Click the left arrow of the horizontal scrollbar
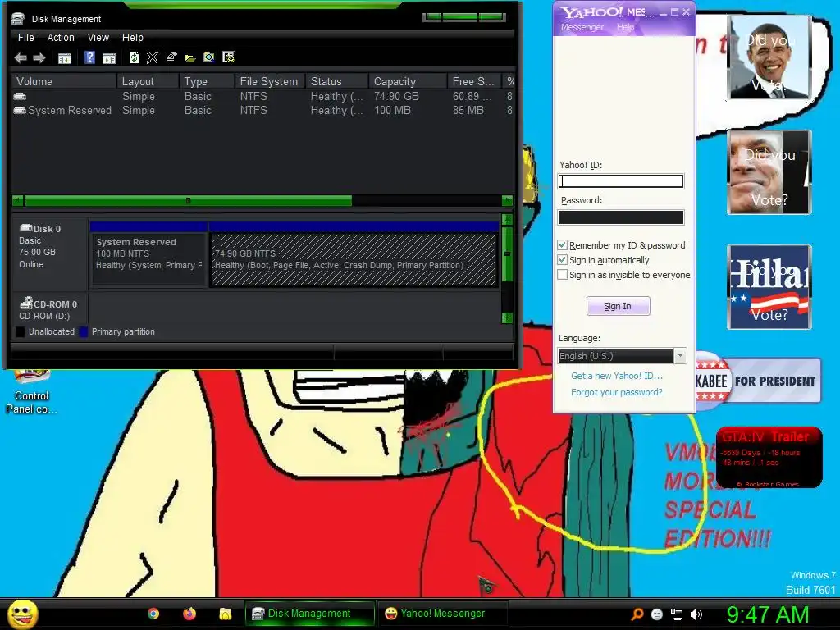The height and width of the screenshot is (630, 840). (18, 201)
